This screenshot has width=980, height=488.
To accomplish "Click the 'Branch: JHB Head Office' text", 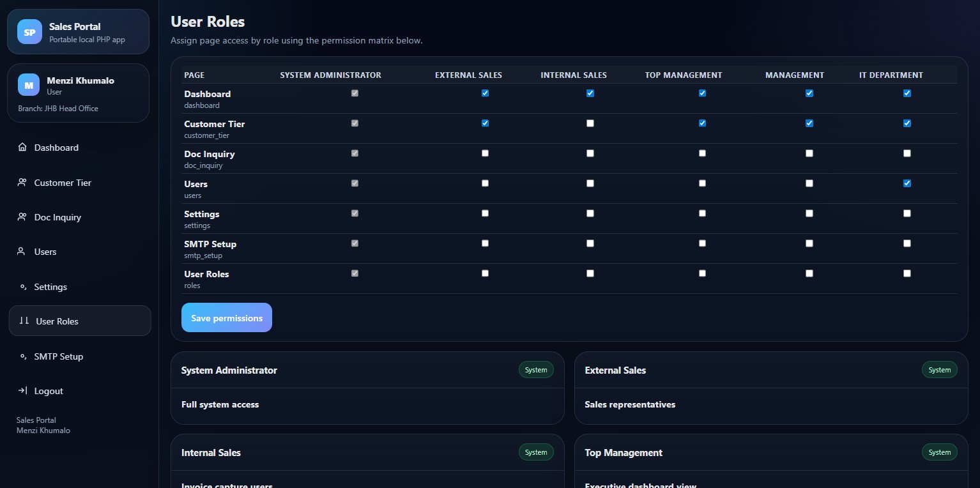I will point(58,109).
